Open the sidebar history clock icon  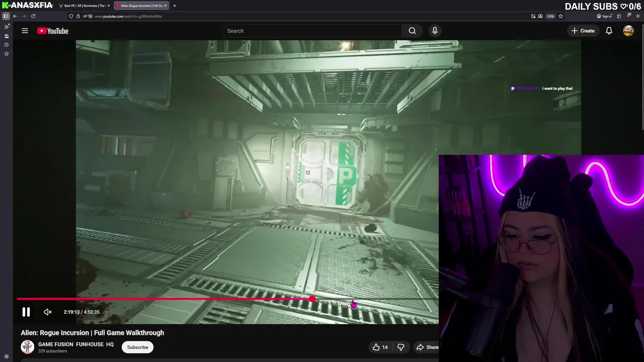point(7,45)
